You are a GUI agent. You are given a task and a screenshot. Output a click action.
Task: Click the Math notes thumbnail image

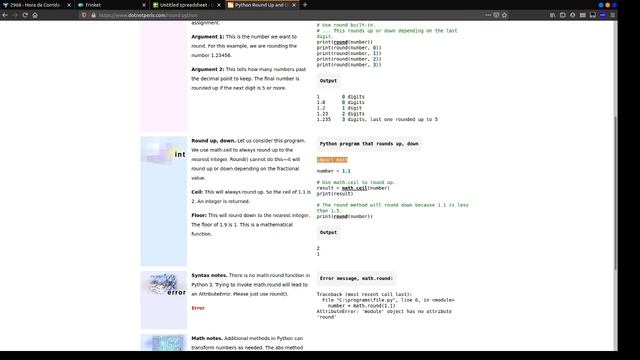point(164,342)
